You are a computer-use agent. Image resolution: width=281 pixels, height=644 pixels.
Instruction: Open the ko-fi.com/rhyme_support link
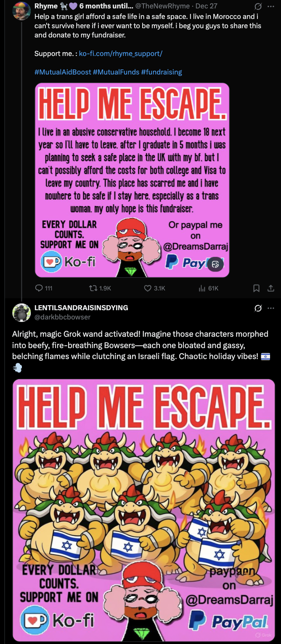[x=121, y=54]
